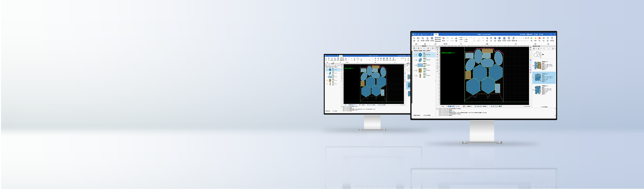This screenshot has width=644, height=189.
Task: Close the log panel on larger monitor
Action: point(555,109)
